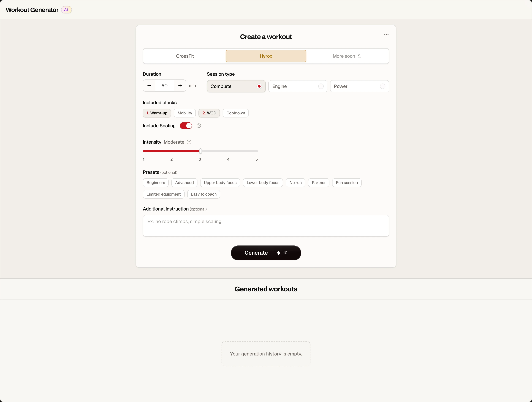Click the duration value field

[165, 86]
